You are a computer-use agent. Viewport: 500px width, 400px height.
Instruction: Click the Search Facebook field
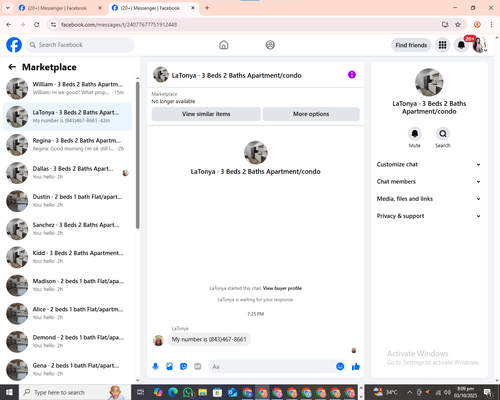tap(80, 45)
